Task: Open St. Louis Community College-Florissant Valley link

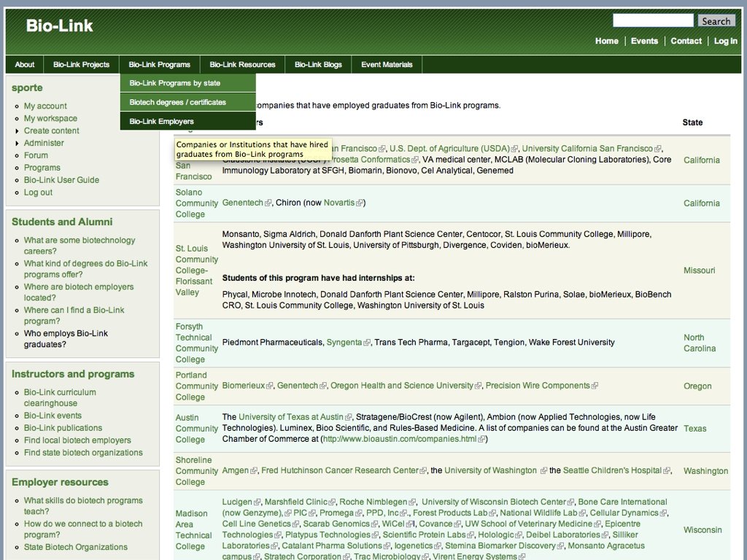Action: (196, 271)
